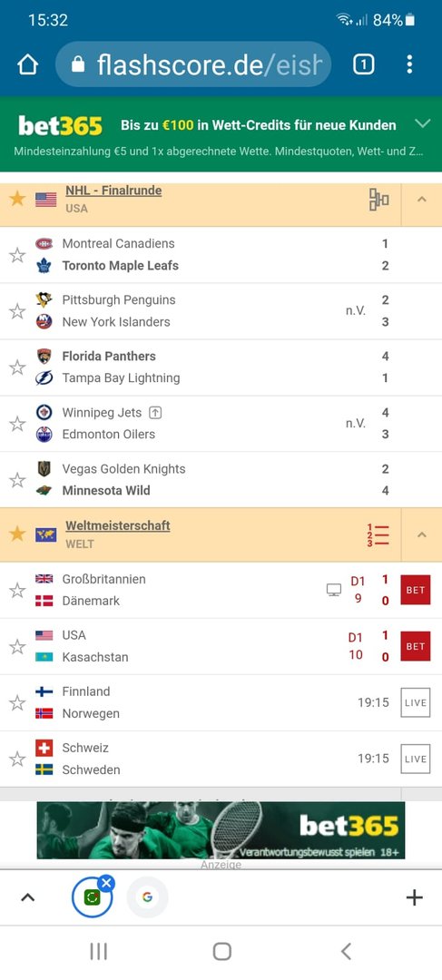This screenshot has width=442, height=980.
Task: Star the Finnland vs Norwegen match
Action: [17, 703]
